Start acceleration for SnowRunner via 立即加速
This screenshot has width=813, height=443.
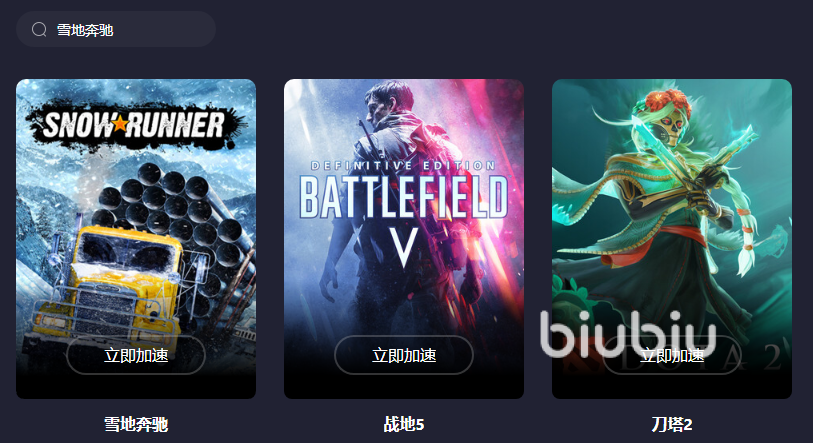coord(136,355)
